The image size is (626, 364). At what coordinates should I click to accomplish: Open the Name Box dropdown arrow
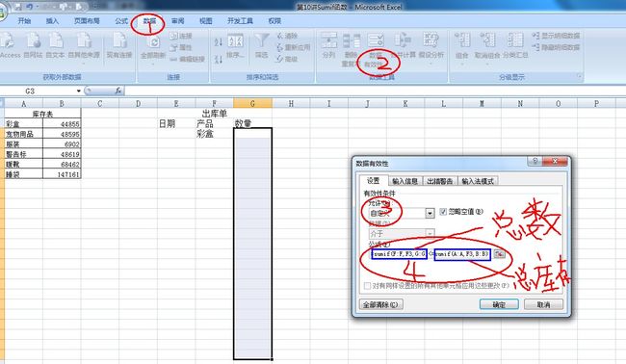[x=79, y=91]
